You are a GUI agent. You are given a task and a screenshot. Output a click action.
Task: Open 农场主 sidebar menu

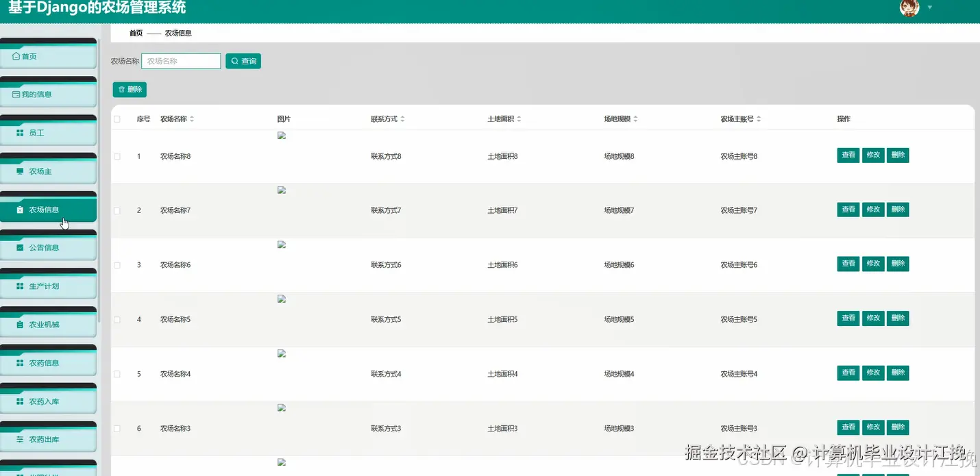click(48, 171)
